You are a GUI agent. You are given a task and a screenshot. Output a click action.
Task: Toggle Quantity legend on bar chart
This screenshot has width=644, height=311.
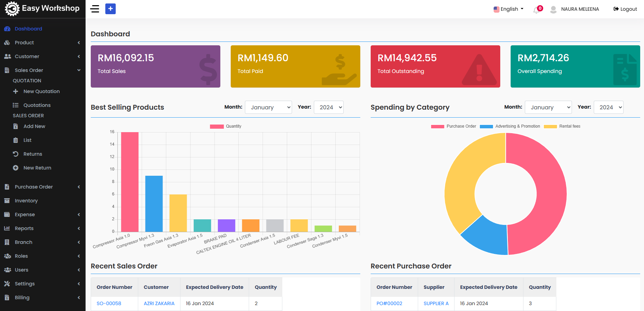[226, 126]
